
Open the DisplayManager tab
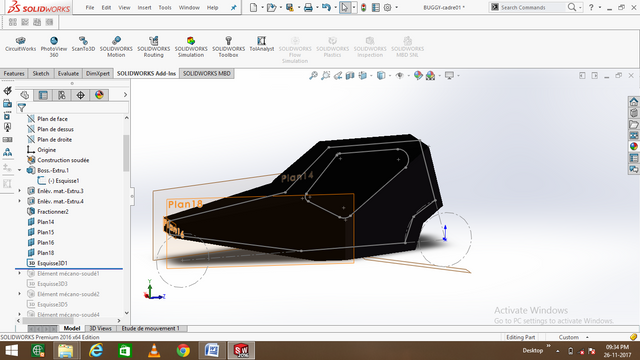99,95
